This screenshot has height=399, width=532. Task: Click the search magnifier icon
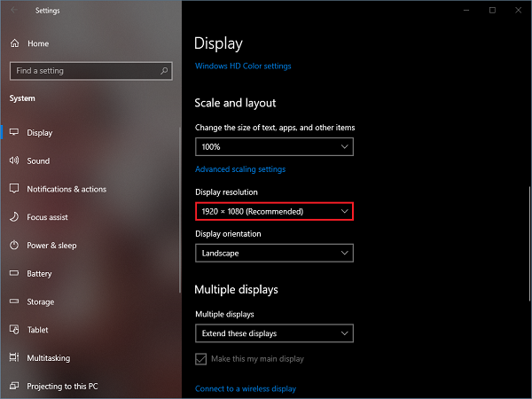(x=164, y=71)
